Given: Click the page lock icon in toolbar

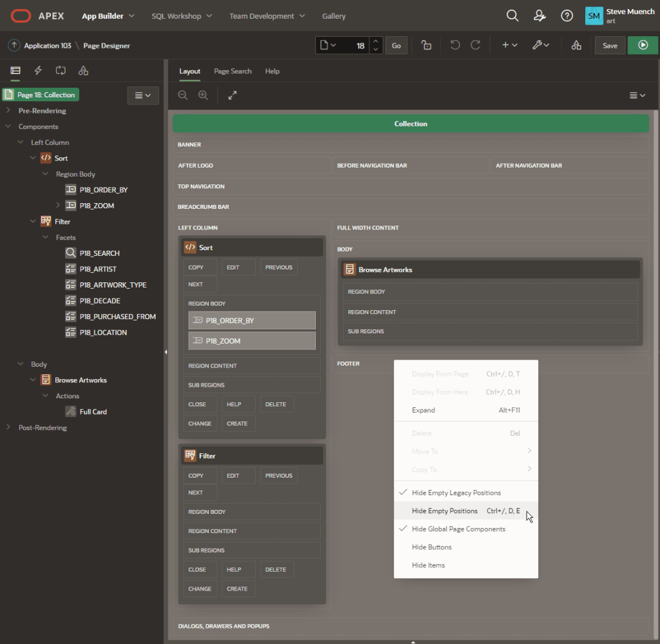Looking at the screenshot, I should 426,45.
